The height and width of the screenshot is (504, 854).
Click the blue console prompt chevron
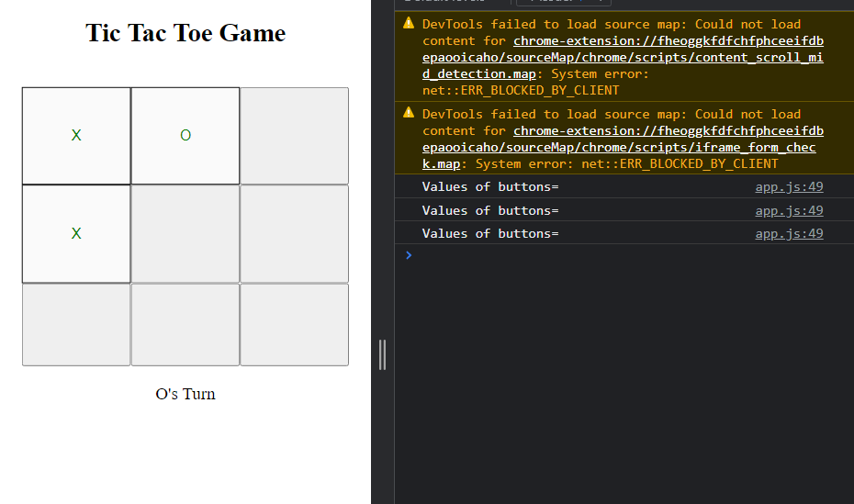[x=409, y=255]
